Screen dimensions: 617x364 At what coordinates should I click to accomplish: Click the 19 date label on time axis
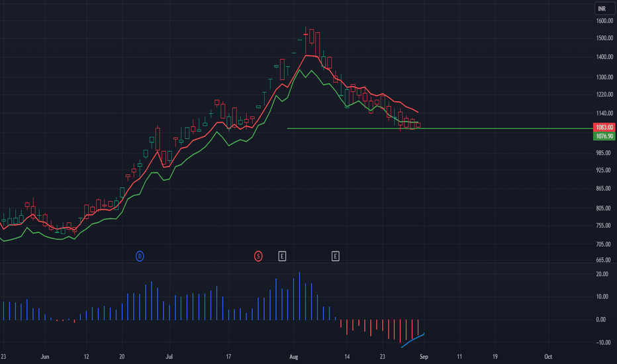click(495, 357)
